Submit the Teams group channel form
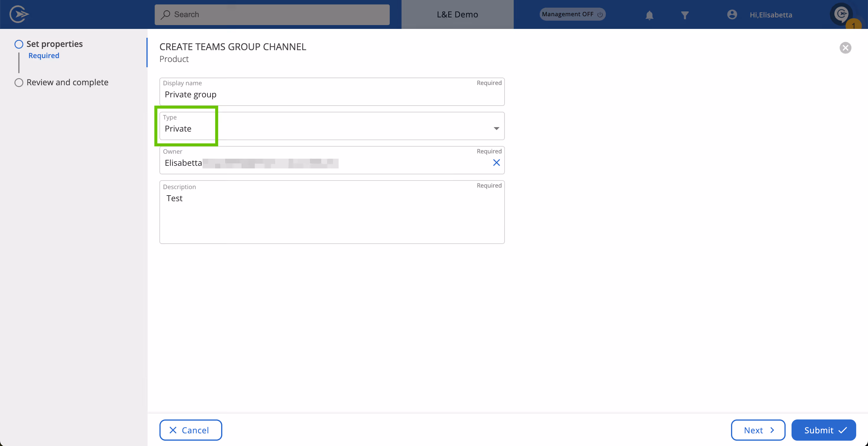This screenshot has width=868, height=446. [823, 430]
